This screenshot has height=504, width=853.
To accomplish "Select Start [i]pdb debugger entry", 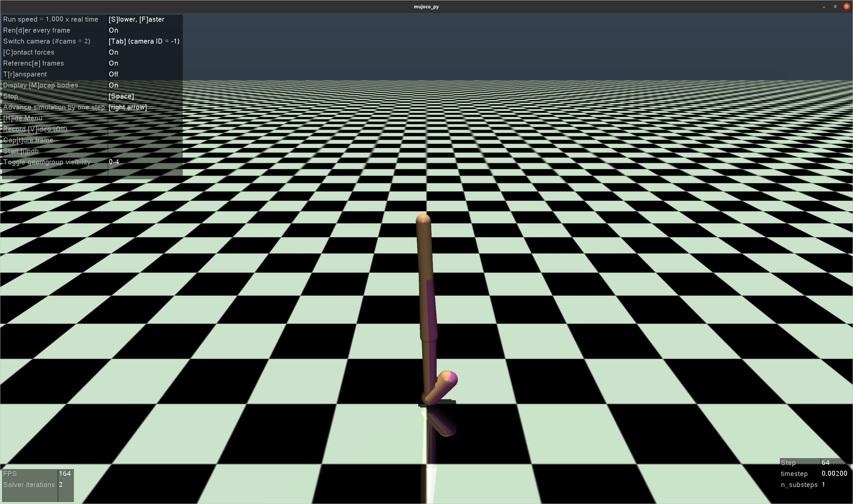I will coord(21,151).
